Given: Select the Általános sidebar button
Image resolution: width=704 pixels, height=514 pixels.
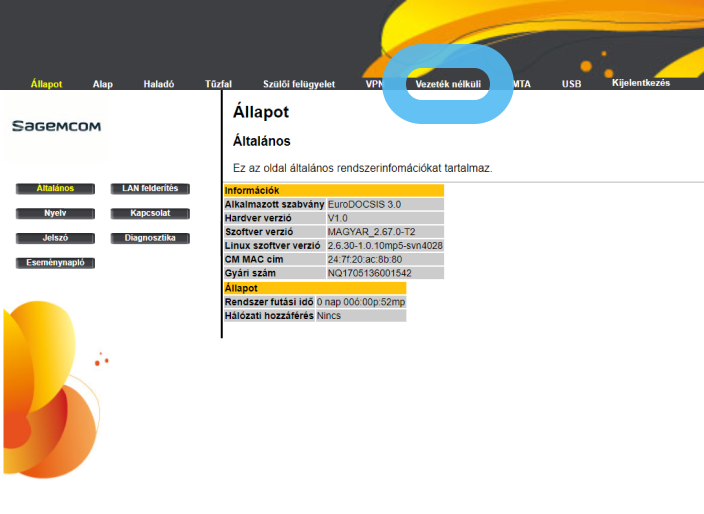Looking at the screenshot, I should [57, 188].
